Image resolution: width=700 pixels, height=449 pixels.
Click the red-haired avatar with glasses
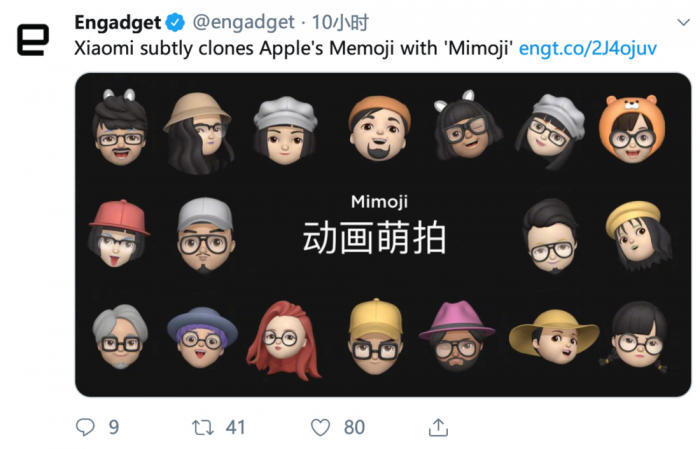283,339
